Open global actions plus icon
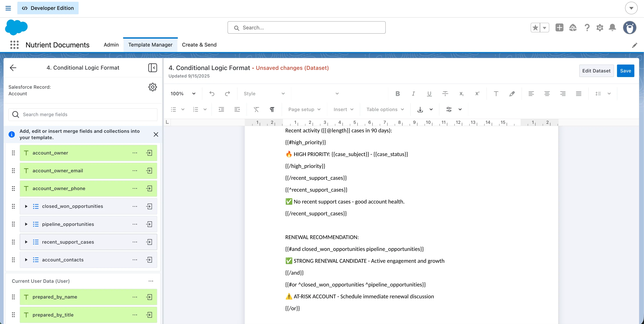Image resolution: width=644 pixels, height=324 pixels. pyautogui.click(x=559, y=27)
